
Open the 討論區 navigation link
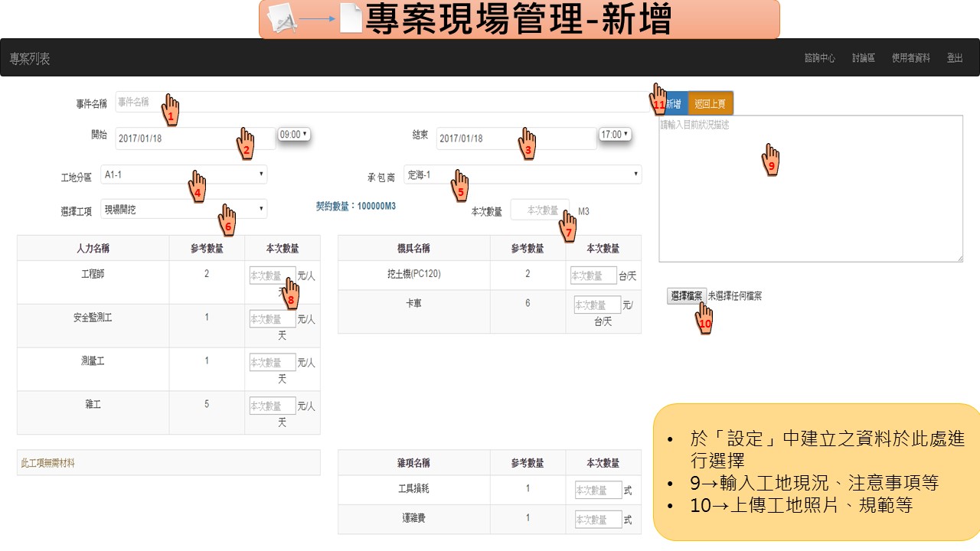pos(863,58)
